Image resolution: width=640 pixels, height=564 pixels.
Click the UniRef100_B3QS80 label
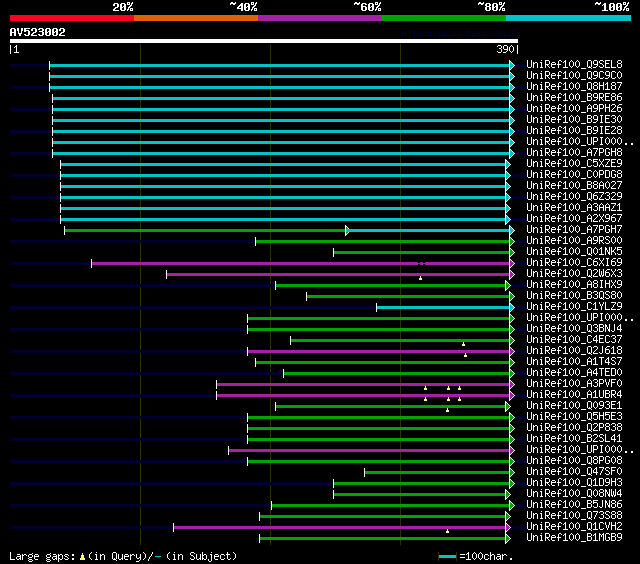tap(574, 296)
